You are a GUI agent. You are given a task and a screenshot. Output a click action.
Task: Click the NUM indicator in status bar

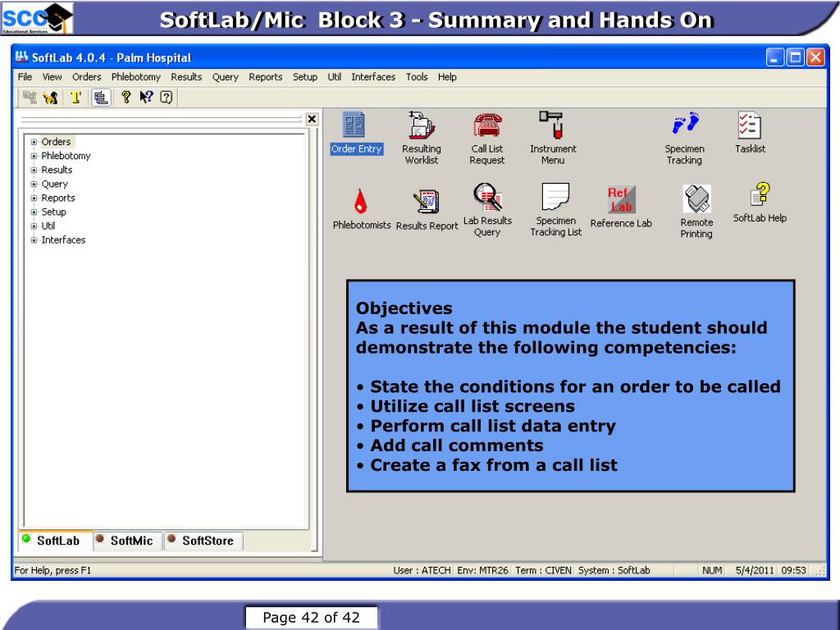[x=712, y=571]
